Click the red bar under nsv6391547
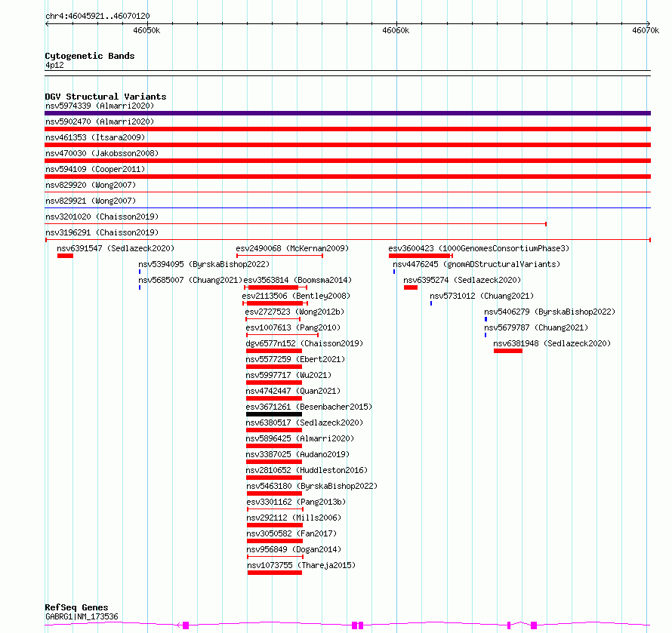672x633 pixels. (x=65, y=256)
